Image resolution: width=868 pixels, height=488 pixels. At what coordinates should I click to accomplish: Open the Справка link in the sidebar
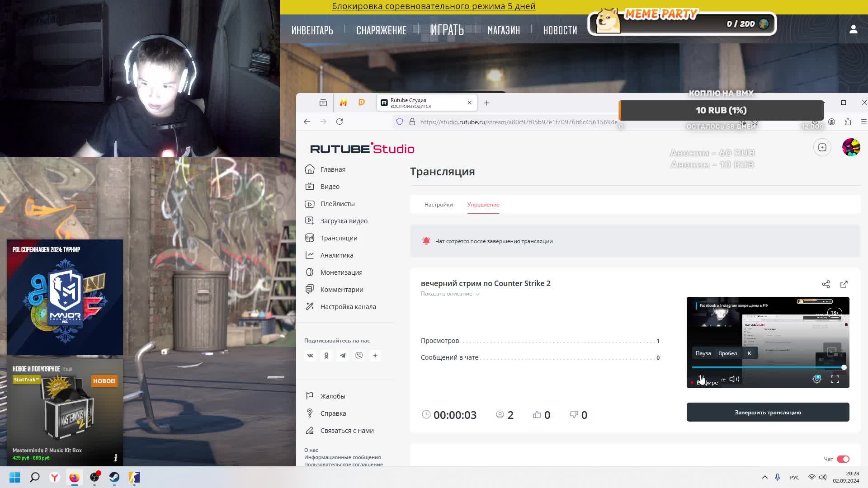coord(333,413)
